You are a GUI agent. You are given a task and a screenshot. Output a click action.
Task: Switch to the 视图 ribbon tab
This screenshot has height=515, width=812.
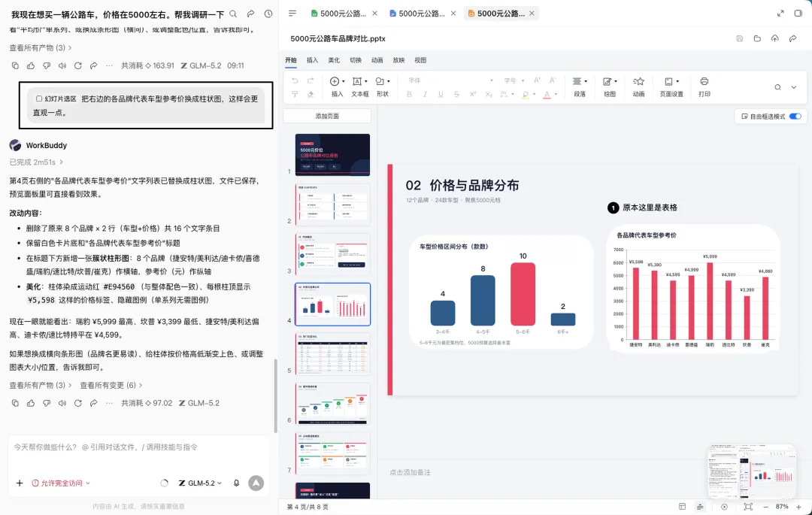420,61
